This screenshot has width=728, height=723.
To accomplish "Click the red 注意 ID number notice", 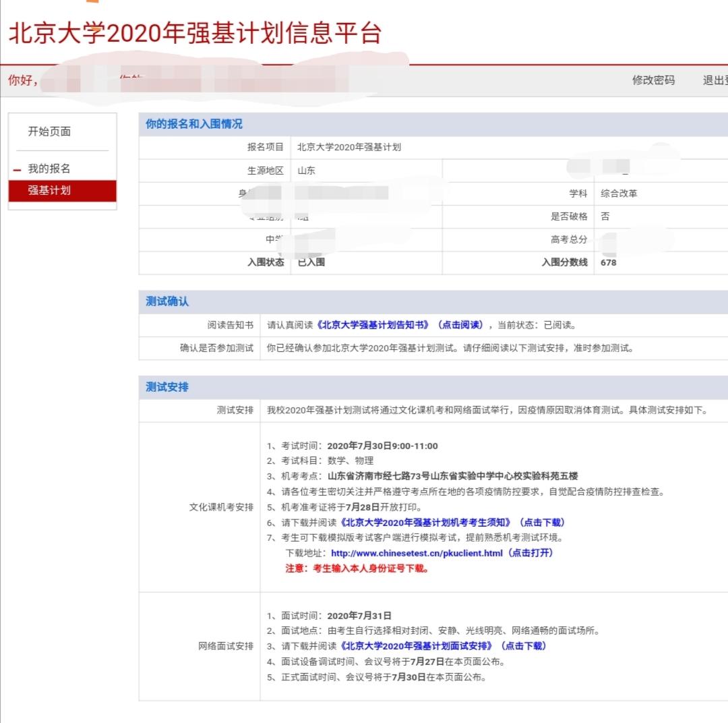I will [x=357, y=568].
